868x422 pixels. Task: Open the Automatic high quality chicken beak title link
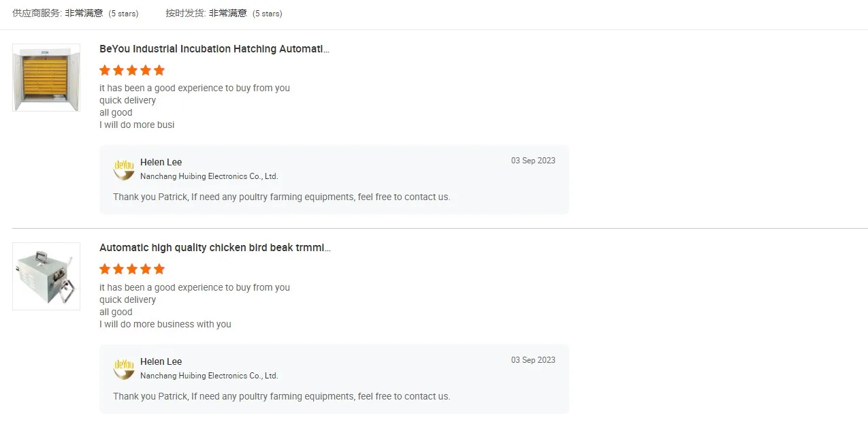pyautogui.click(x=215, y=248)
